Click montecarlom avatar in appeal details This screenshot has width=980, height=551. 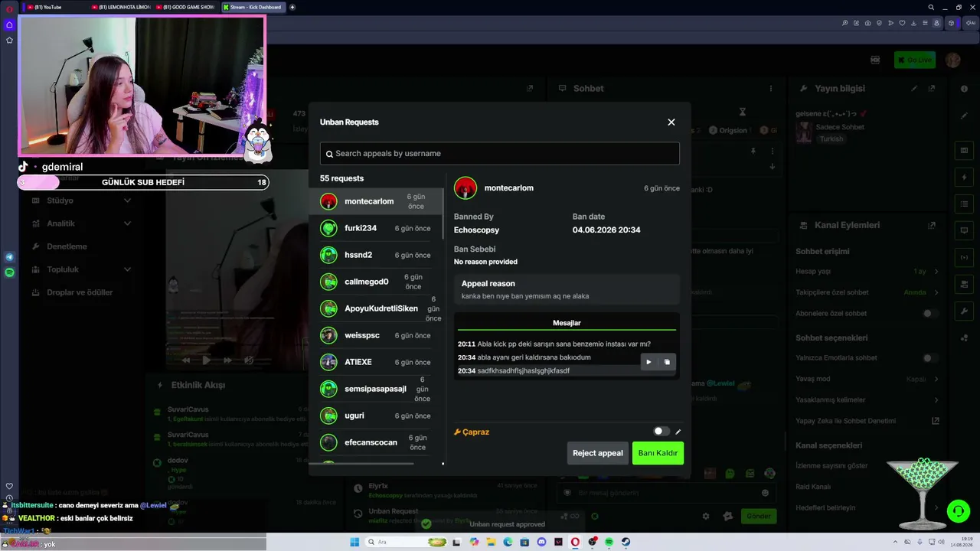click(x=465, y=187)
